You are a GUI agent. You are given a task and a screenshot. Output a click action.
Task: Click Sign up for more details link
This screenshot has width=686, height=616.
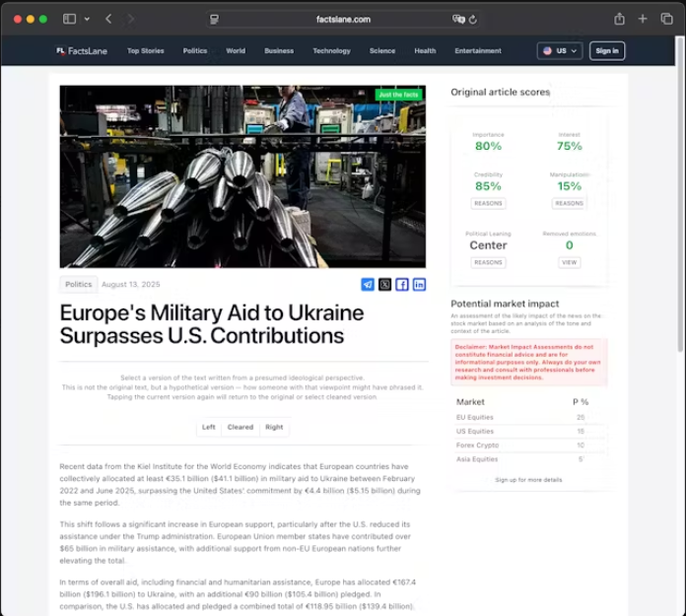(x=528, y=480)
